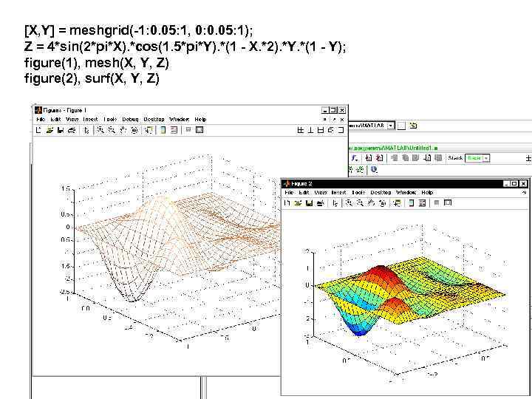Open Window menu in Figure 1 window
This screenshot has width=532, height=399.
179,120
